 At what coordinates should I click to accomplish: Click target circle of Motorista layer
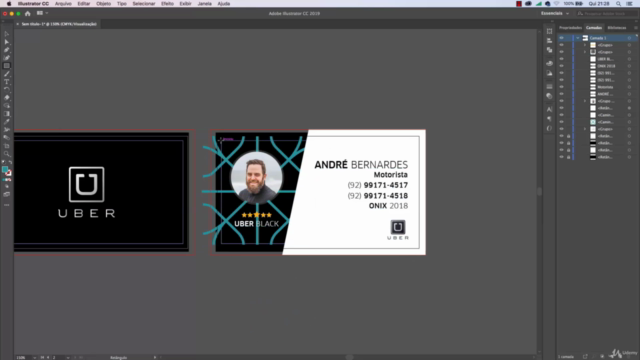pyautogui.click(x=629, y=87)
